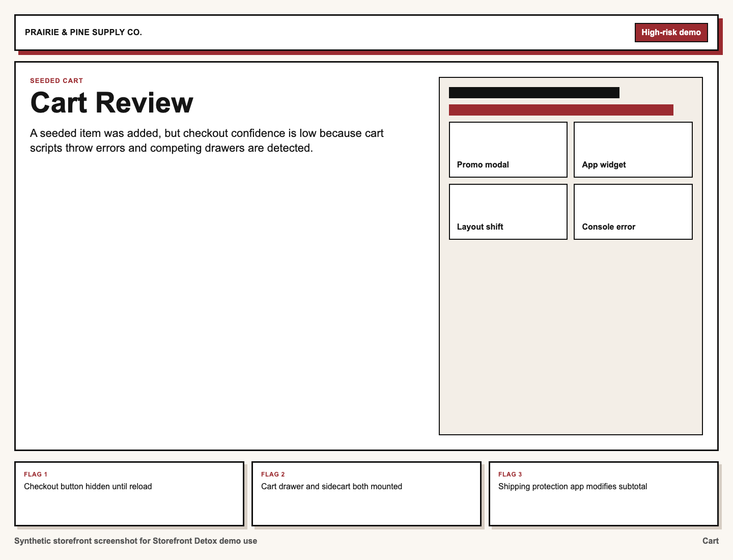Click the text 'Shipping protection app modifies subtotal'
Viewport: 733px width, 560px height.
click(x=573, y=487)
